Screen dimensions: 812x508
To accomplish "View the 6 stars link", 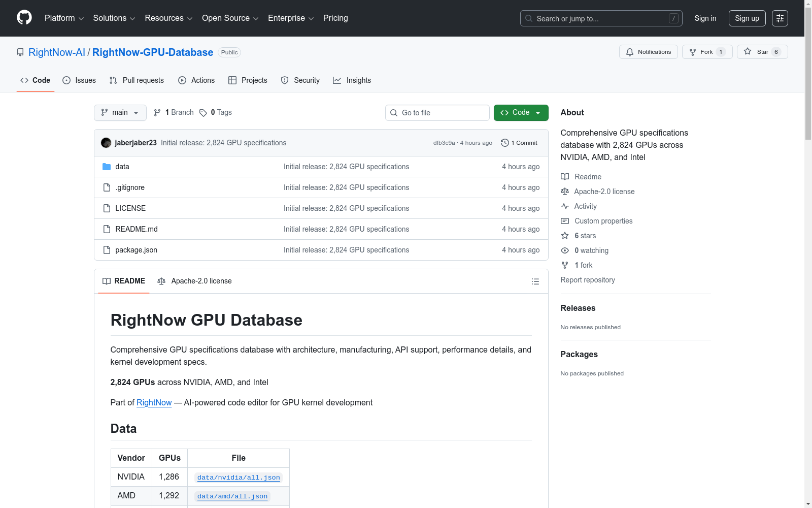I will point(579,236).
